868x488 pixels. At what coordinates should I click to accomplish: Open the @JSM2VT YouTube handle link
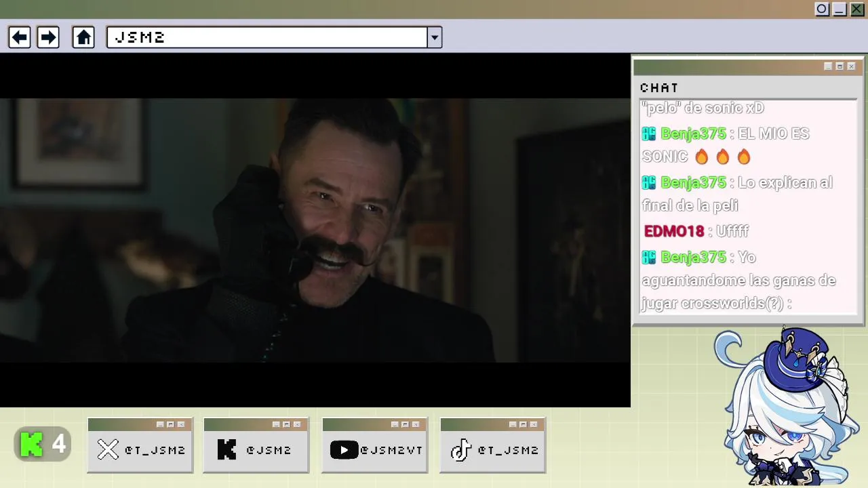tap(391, 450)
